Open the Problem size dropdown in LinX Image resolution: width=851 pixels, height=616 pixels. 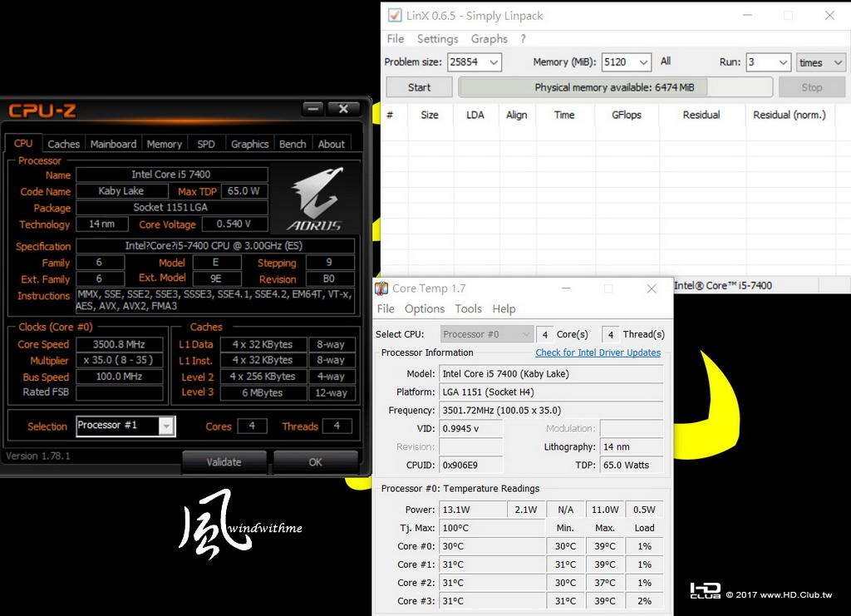[x=494, y=62]
